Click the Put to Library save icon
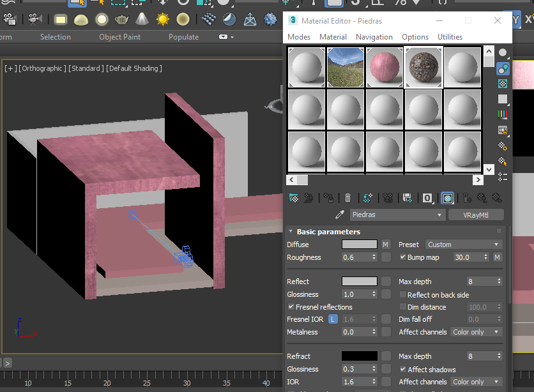Screen dimensions: 534x392 [407, 198]
